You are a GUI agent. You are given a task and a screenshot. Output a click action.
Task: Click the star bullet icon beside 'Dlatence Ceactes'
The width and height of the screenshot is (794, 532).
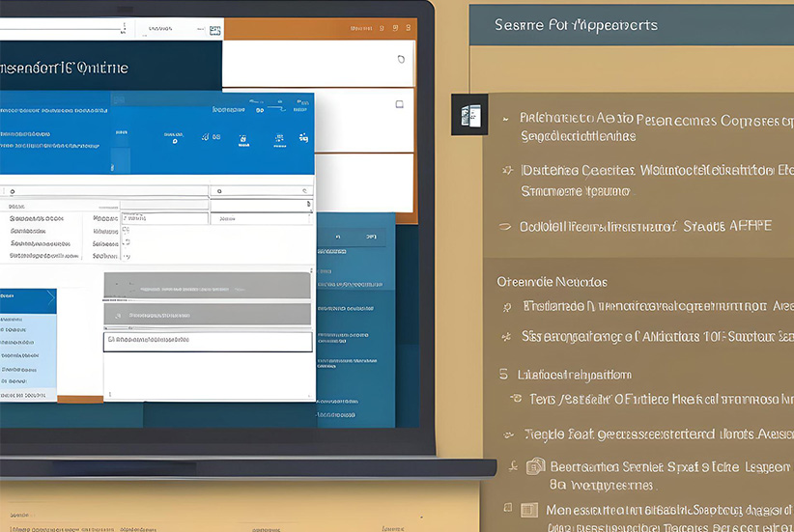(x=507, y=170)
